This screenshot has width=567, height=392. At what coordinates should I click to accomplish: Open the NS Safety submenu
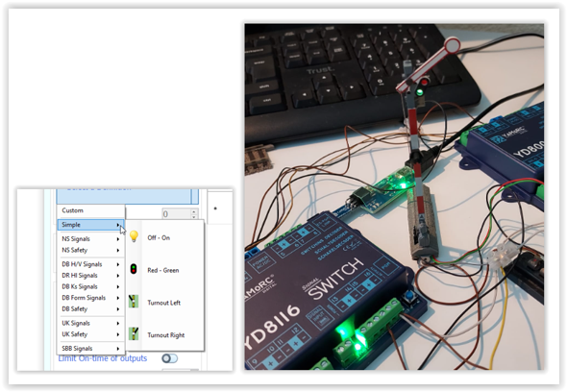(x=90, y=250)
